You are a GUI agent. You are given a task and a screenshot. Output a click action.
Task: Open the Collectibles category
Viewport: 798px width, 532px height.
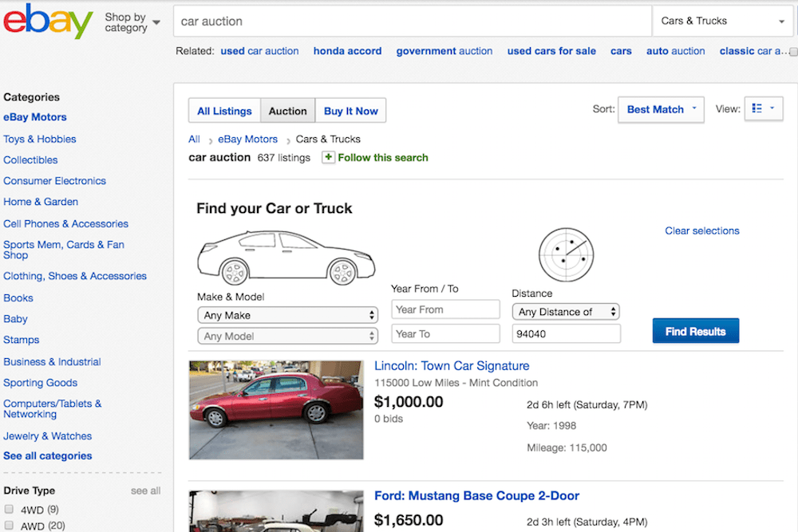coord(30,160)
